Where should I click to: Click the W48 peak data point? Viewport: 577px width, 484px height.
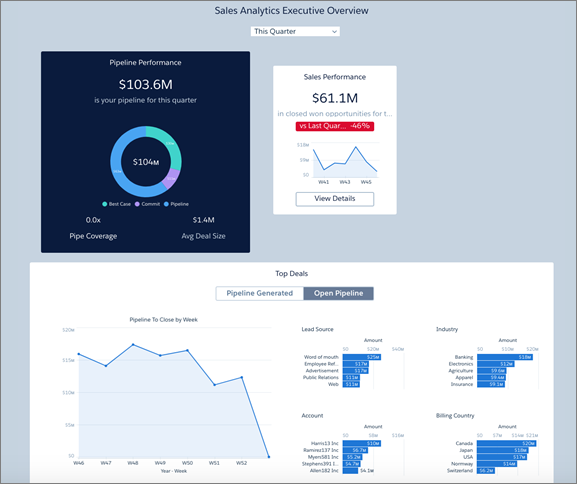(x=133, y=345)
